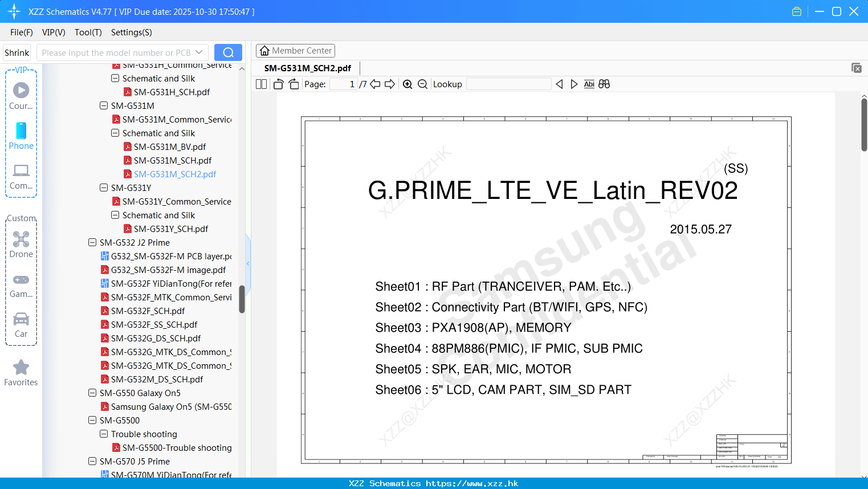Viewport: 868px width, 489px height.
Task: Select the Phone category icon
Action: (21, 131)
